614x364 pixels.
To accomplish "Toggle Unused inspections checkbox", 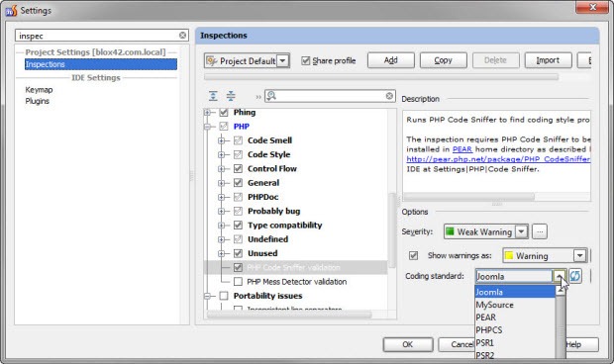I will (238, 253).
